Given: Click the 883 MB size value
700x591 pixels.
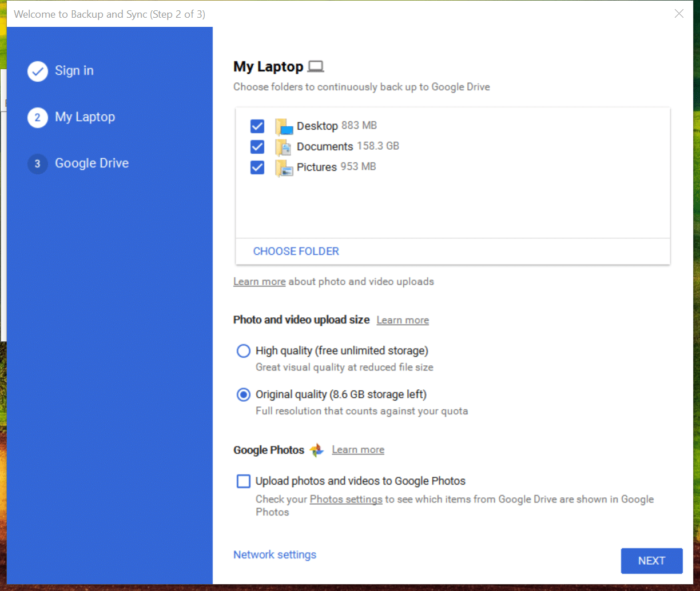Looking at the screenshot, I should [359, 126].
